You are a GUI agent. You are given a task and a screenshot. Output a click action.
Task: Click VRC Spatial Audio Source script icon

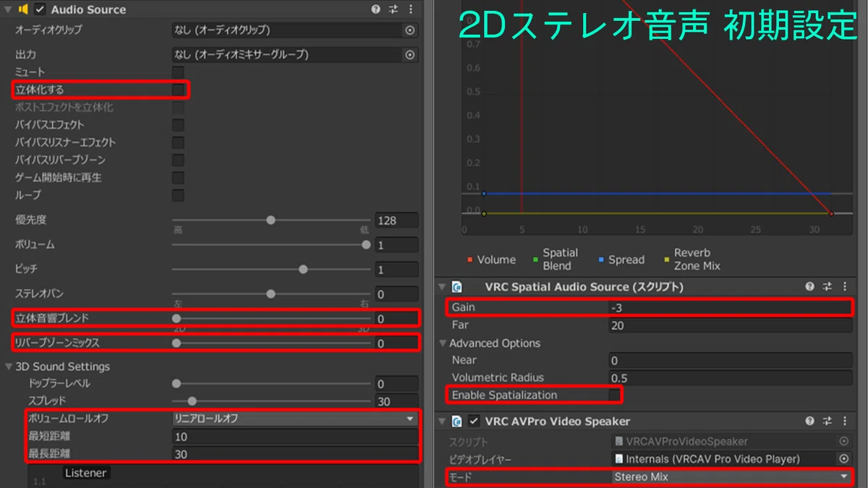pyautogui.click(x=456, y=287)
